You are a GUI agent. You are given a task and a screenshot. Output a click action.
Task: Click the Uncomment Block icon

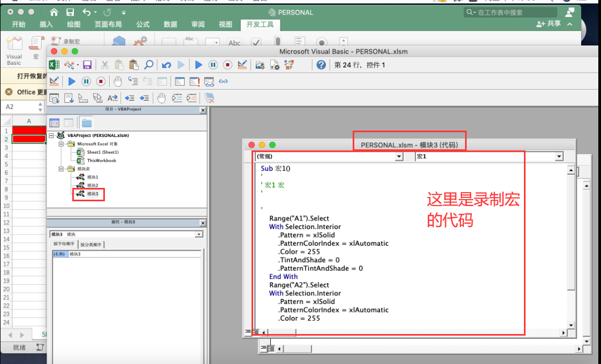191,98
